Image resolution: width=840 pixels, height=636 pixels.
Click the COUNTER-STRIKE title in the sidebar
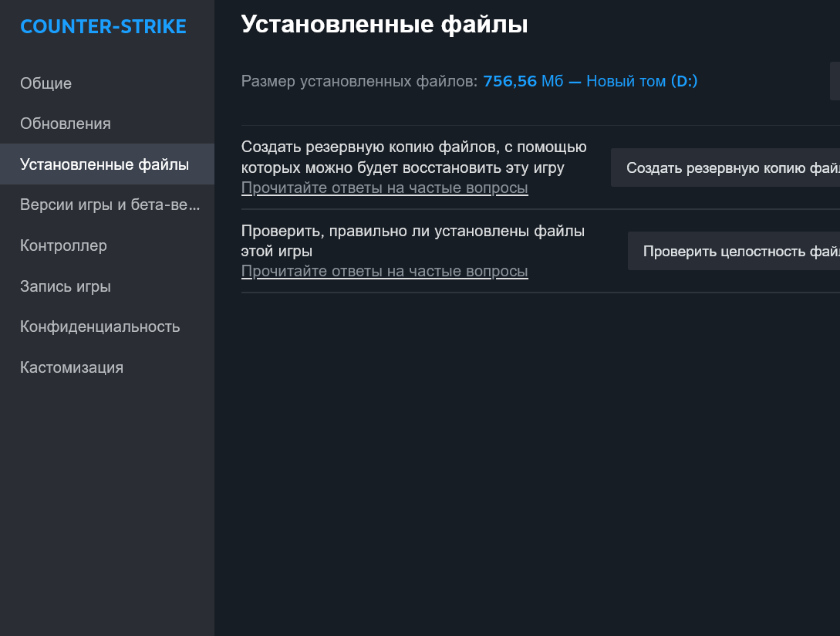point(103,27)
